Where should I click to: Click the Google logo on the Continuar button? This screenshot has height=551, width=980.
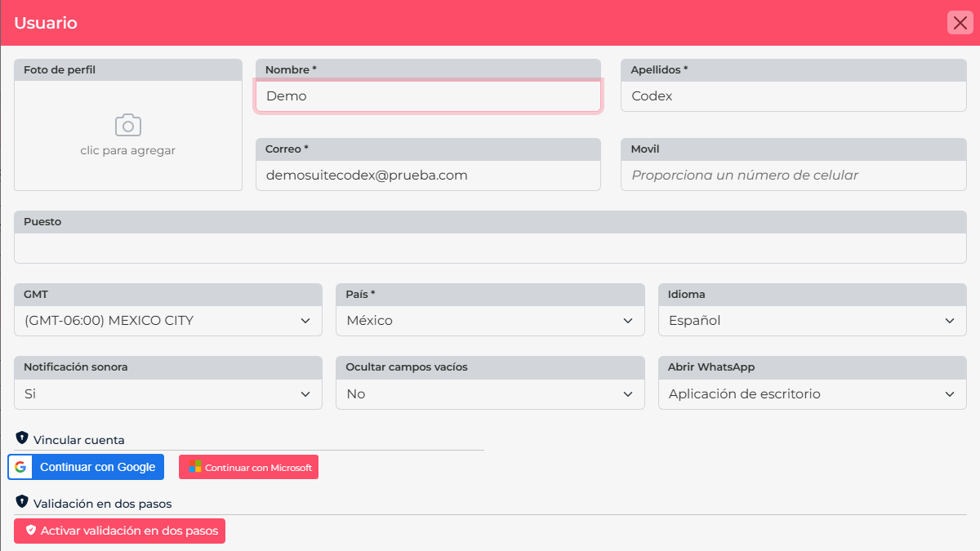click(x=20, y=467)
